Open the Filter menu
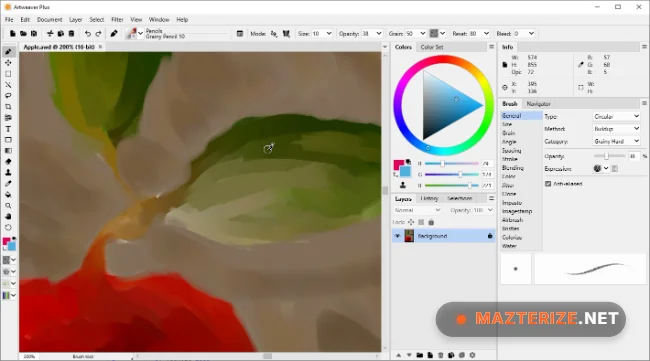Screen dimensions: 650x361 117,19
